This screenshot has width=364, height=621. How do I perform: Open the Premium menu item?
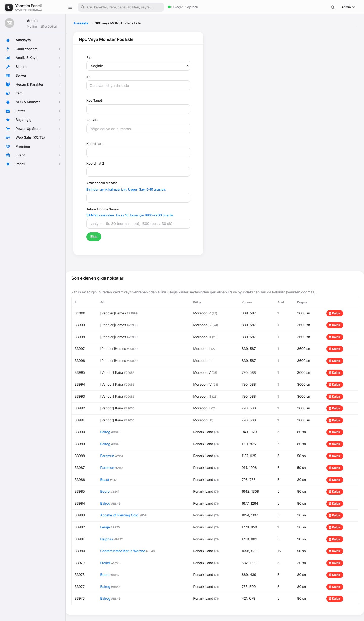pyautogui.click(x=33, y=147)
